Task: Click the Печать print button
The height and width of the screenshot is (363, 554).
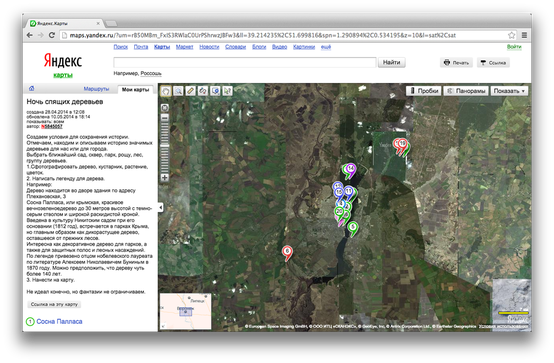Action: (x=456, y=63)
